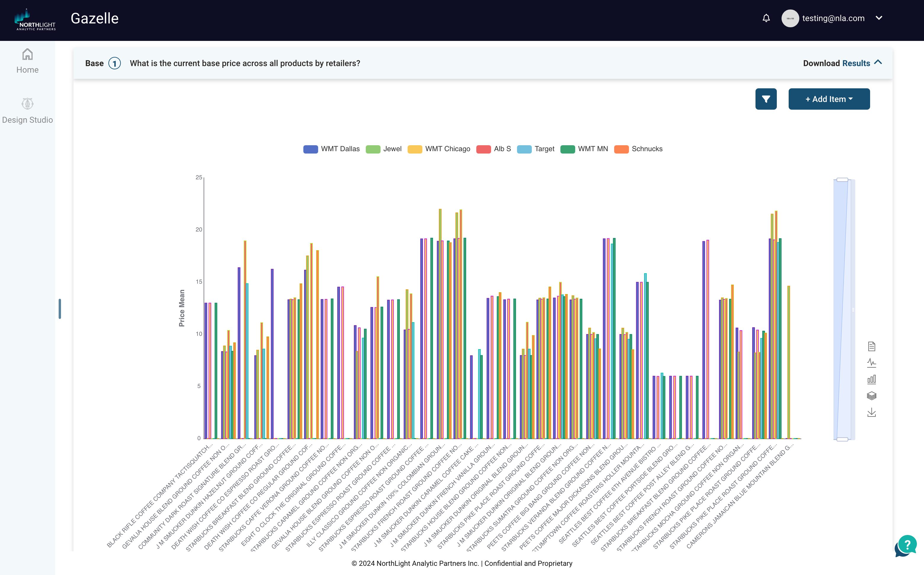Image resolution: width=924 pixels, height=575 pixels.
Task: Click the bottom data zoom handle
Action: point(842,439)
